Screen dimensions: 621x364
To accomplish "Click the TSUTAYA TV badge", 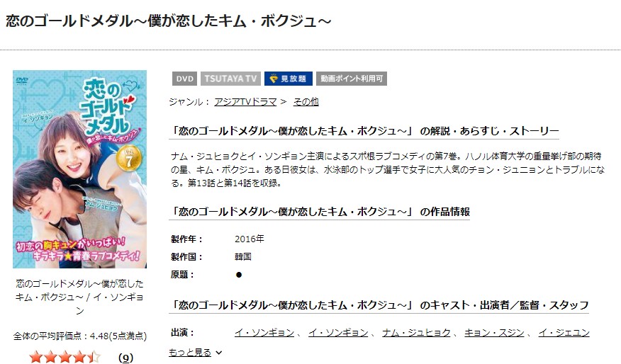I will [230, 79].
